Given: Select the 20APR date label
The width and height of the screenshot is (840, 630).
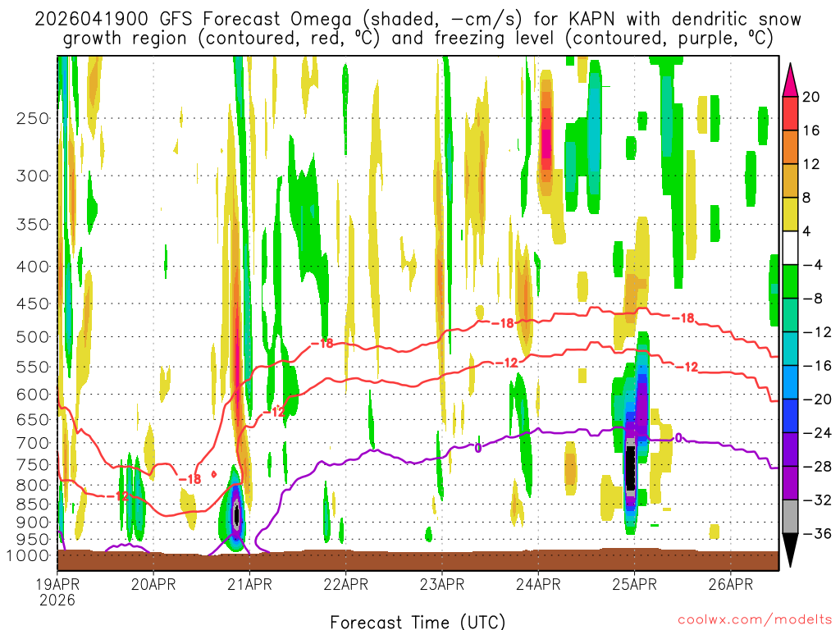Looking at the screenshot, I should tap(153, 584).
